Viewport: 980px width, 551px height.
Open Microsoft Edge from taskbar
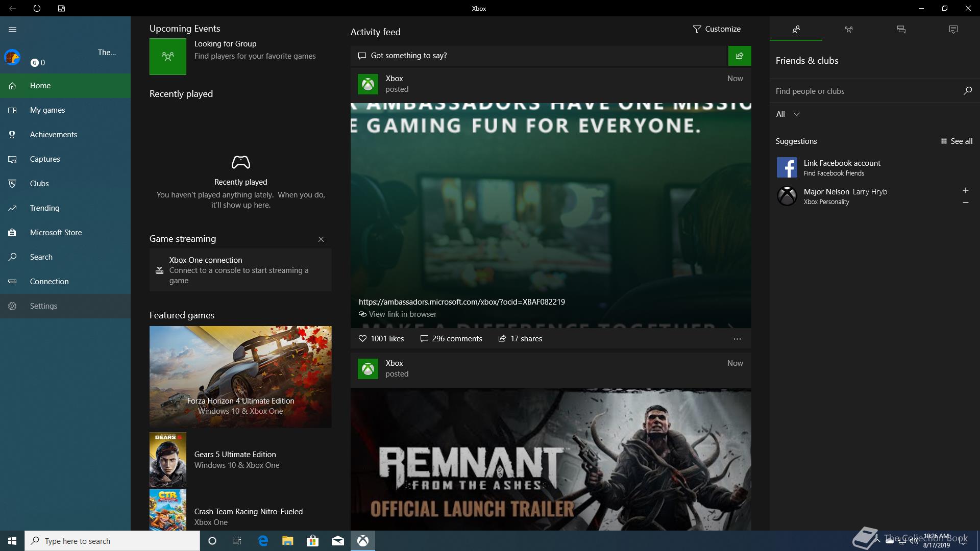(263, 541)
